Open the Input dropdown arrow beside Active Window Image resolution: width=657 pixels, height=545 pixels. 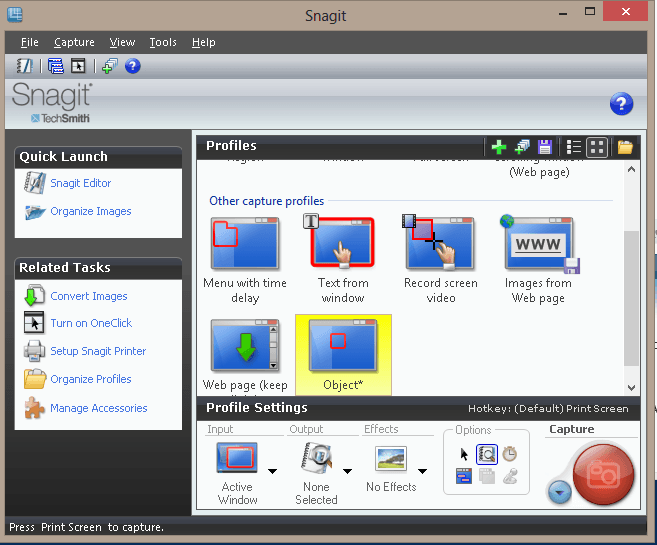tap(272, 471)
